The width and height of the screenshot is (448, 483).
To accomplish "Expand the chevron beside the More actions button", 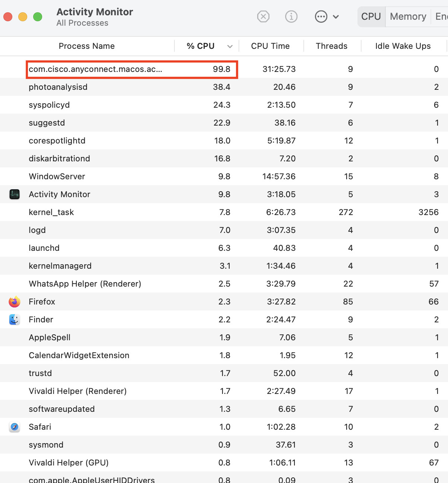I will [336, 17].
